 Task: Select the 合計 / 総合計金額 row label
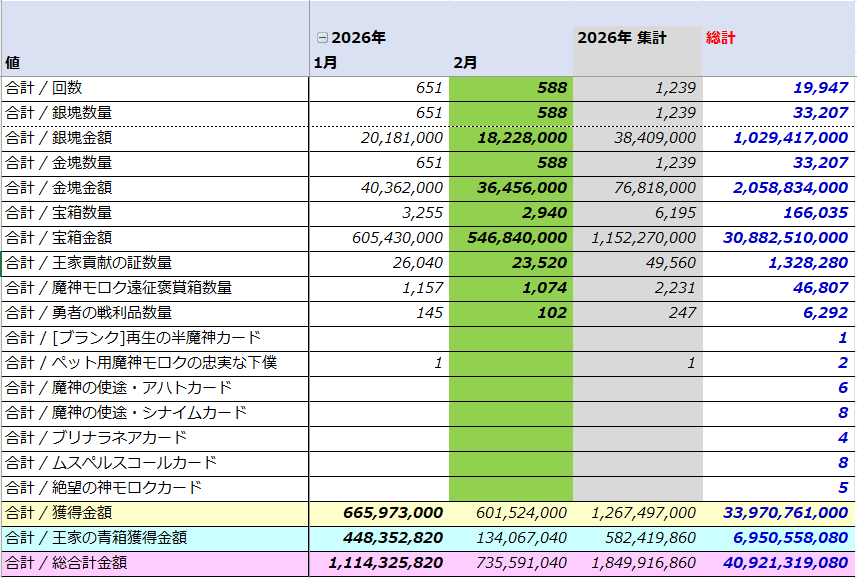coord(66,563)
